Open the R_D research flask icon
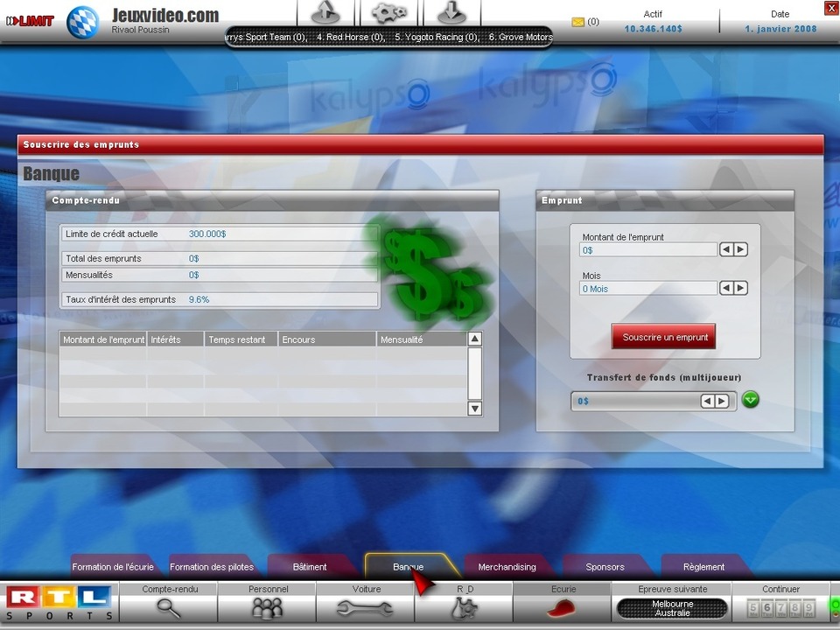Image resolution: width=840 pixels, height=630 pixels. pyautogui.click(x=464, y=607)
